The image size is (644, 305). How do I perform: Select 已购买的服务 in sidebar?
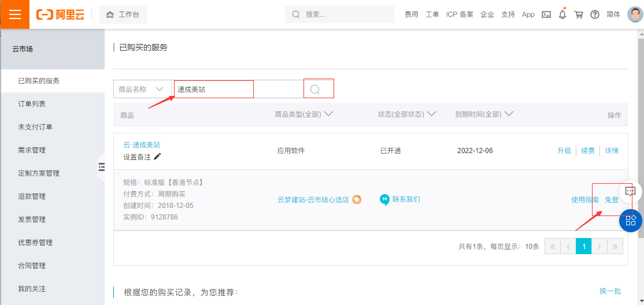click(x=53, y=81)
